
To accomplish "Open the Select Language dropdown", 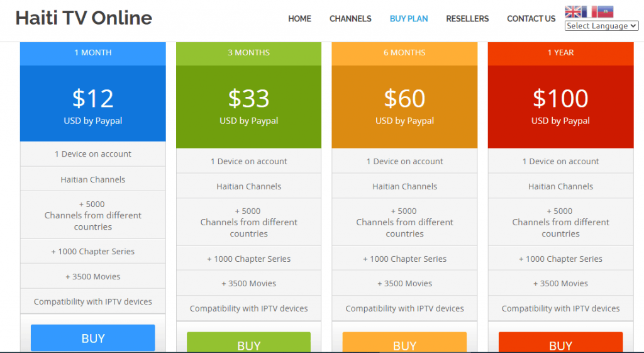I will [602, 26].
